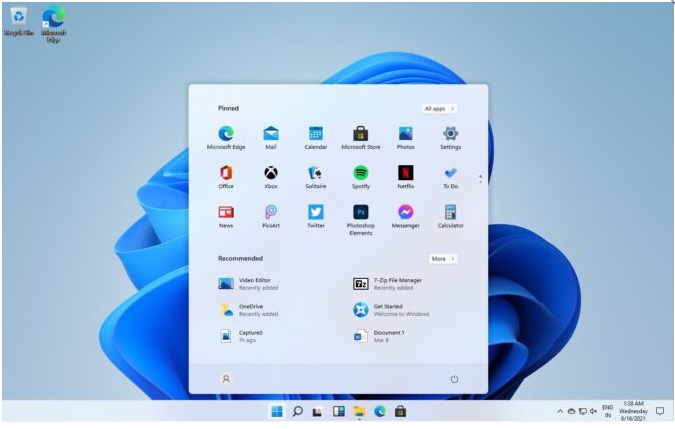This screenshot has width=675, height=429.
Task: Open File Explorer on taskbar
Action: 359,411
